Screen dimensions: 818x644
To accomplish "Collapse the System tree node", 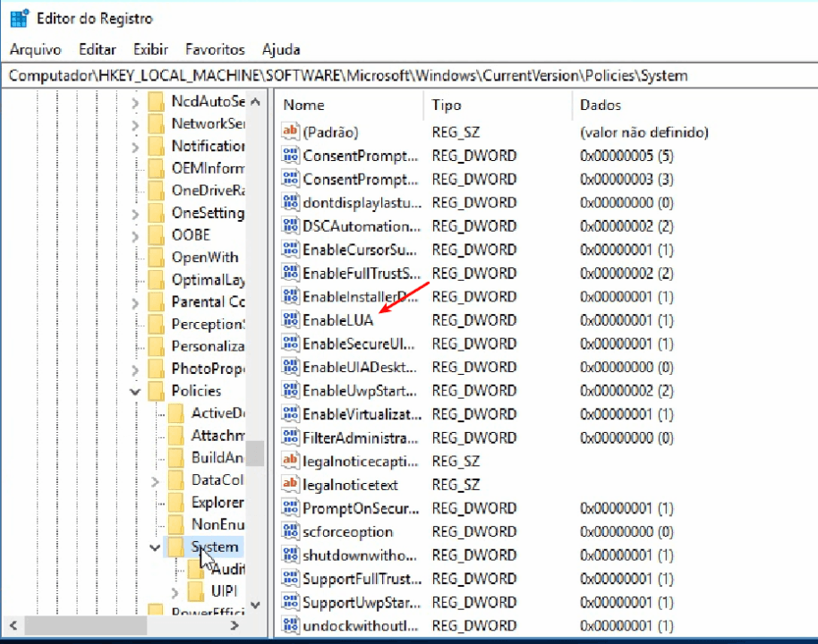I will (155, 547).
